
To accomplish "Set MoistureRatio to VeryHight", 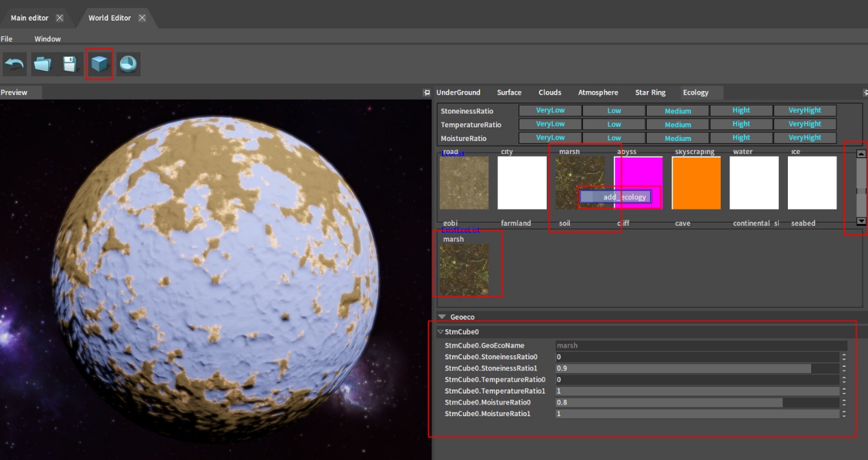I will (x=804, y=138).
